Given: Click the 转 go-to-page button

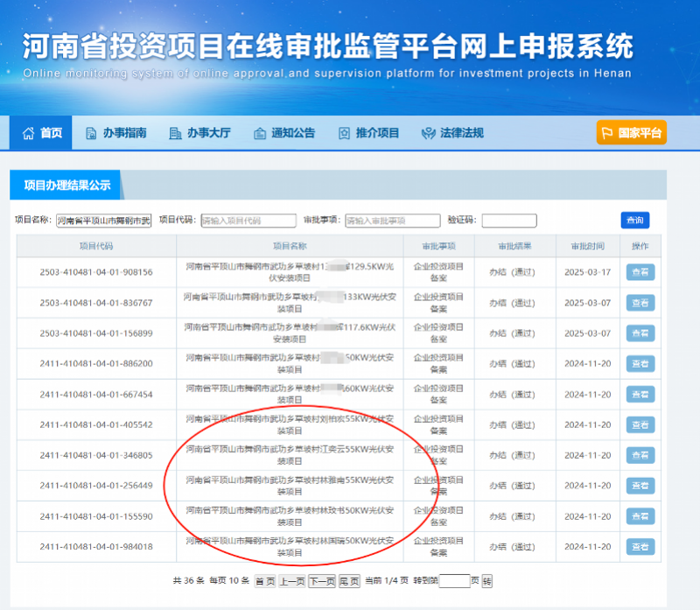Looking at the screenshot, I should tap(486, 581).
